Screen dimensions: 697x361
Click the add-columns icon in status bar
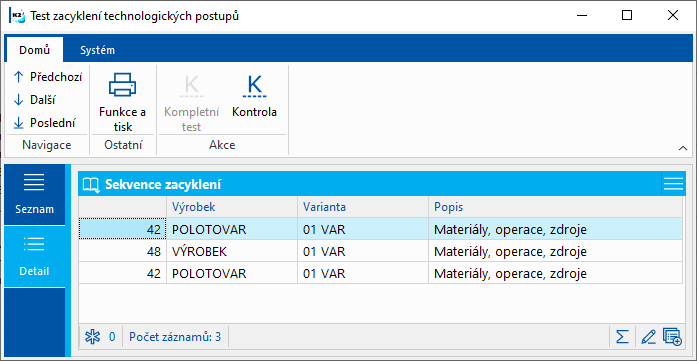coord(672,337)
